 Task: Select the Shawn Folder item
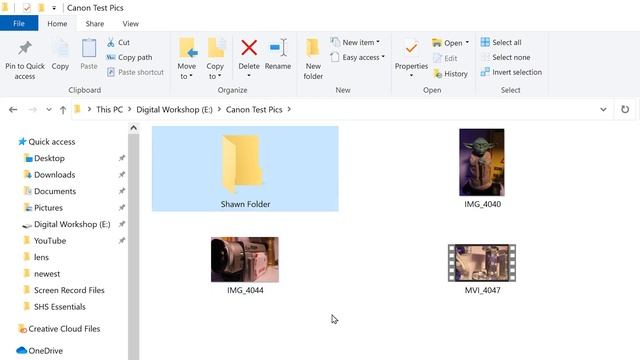tap(245, 169)
